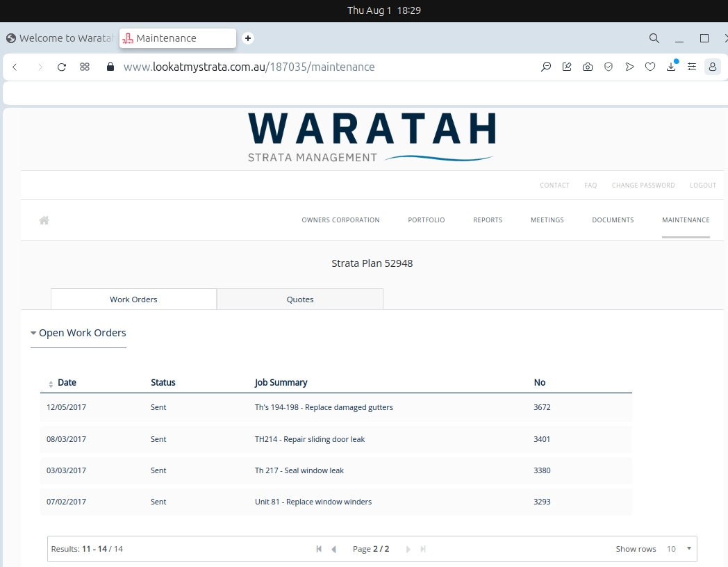Screen dimensions: 728x567
Task: Open the Portfolio menu item
Action: (x=427, y=220)
